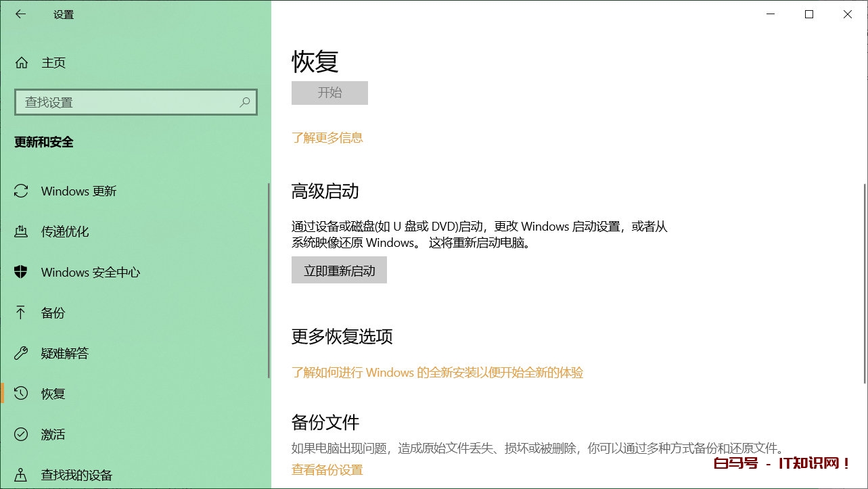The height and width of the screenshot is (489, 868).
Task: Click the Windows clean install information link
Action: [x=438, y=372]
